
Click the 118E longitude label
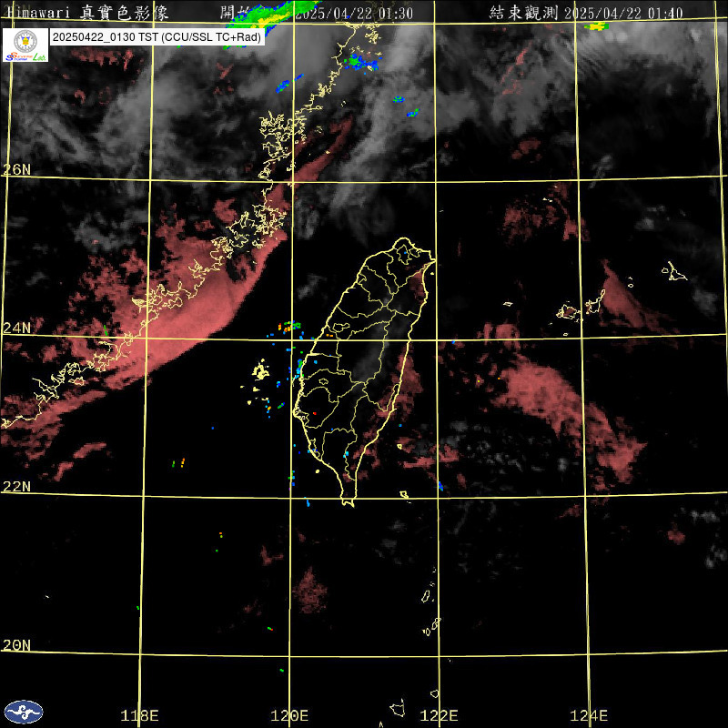(139, 715)
